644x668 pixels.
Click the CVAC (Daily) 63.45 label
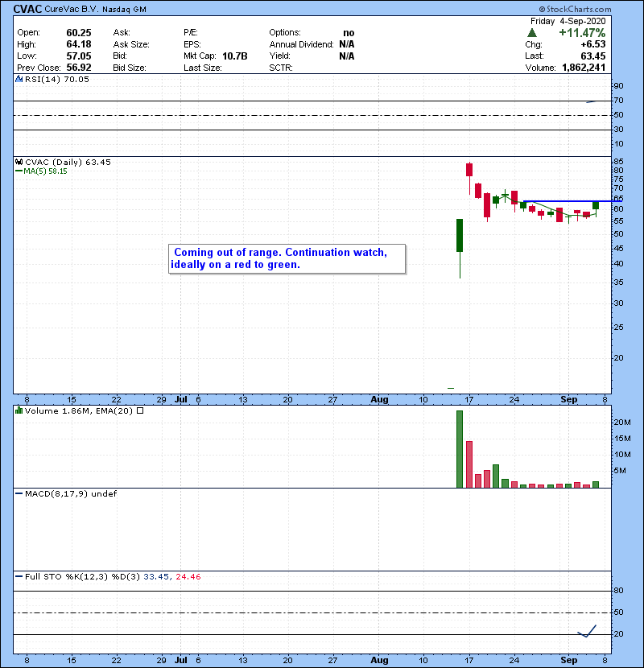point(68,162)
